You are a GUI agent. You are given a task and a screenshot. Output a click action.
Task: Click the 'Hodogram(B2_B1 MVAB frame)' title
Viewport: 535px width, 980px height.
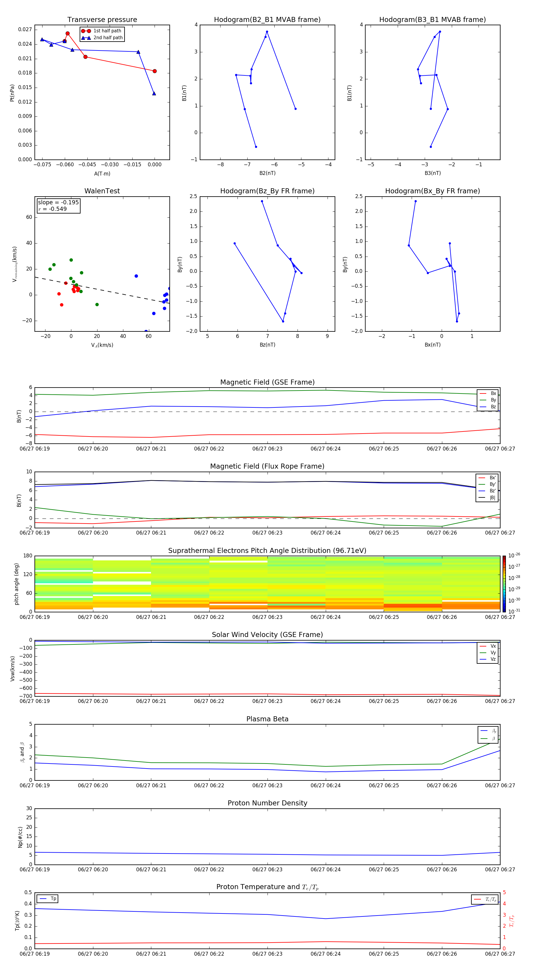267,20
